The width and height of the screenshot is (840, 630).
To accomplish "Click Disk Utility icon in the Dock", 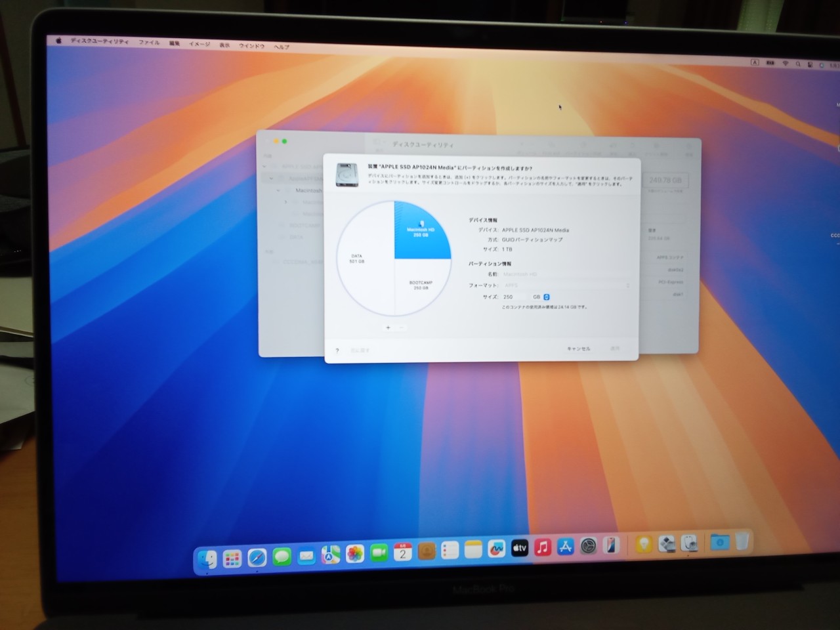I will click(689, 543).
